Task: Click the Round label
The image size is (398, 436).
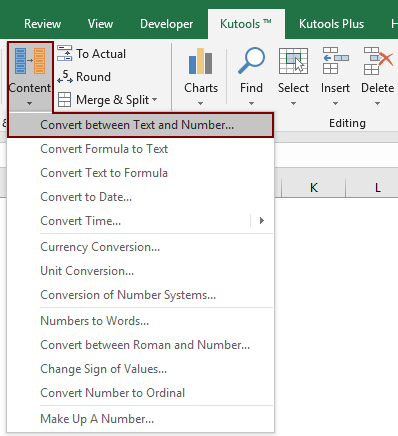Action: 93,77
